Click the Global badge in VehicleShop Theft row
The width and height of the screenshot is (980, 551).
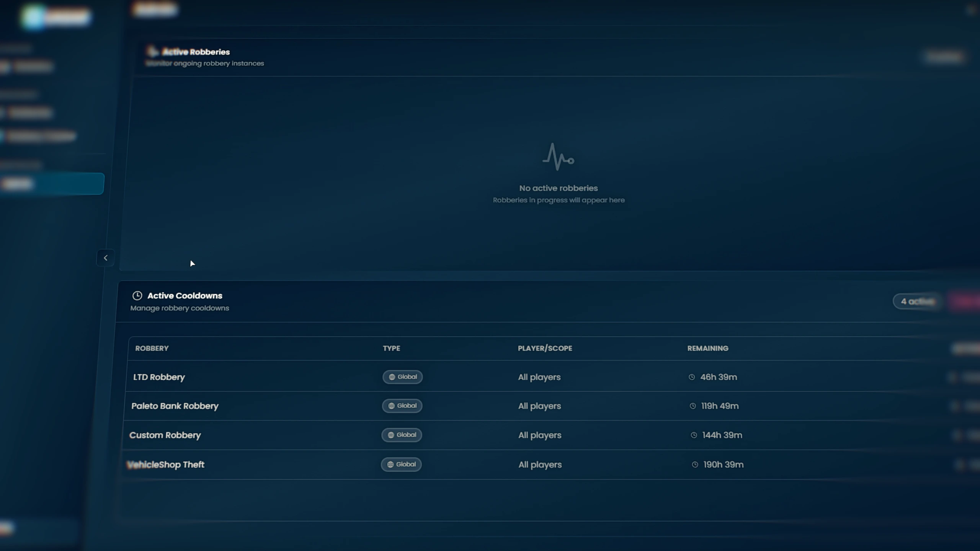coord(401,464)
